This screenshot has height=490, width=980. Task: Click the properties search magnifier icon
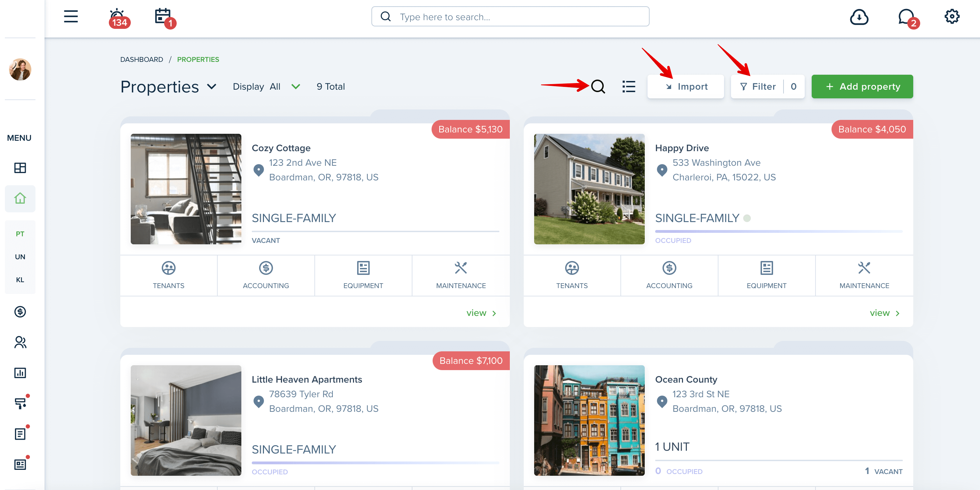[598, 87]
